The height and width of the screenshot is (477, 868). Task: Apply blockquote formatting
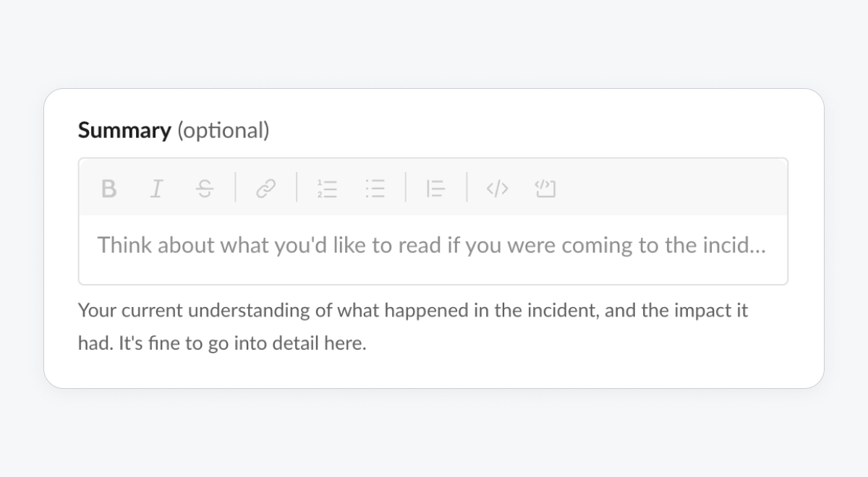pos(435,189)
